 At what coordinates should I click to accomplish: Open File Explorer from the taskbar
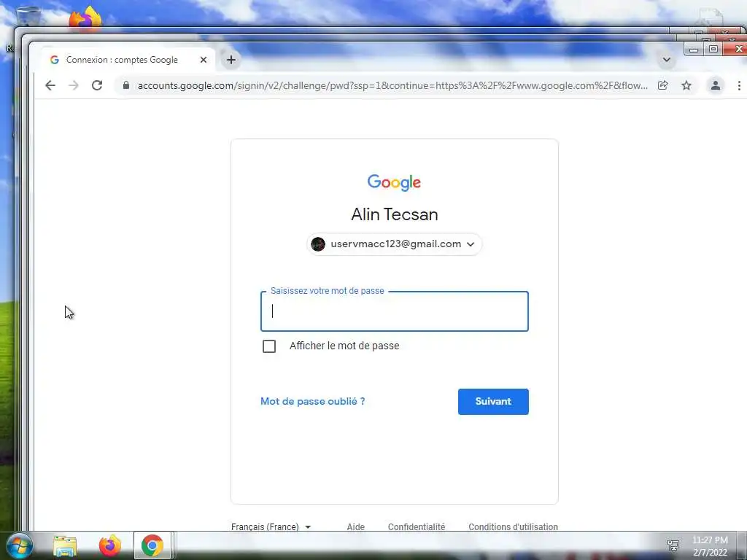(65, 545)
